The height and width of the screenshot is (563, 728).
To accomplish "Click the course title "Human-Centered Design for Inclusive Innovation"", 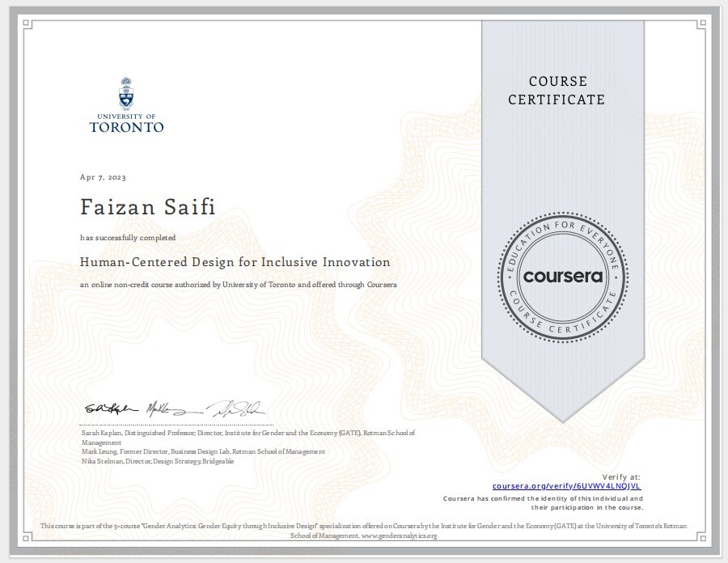I will point(235,262).
